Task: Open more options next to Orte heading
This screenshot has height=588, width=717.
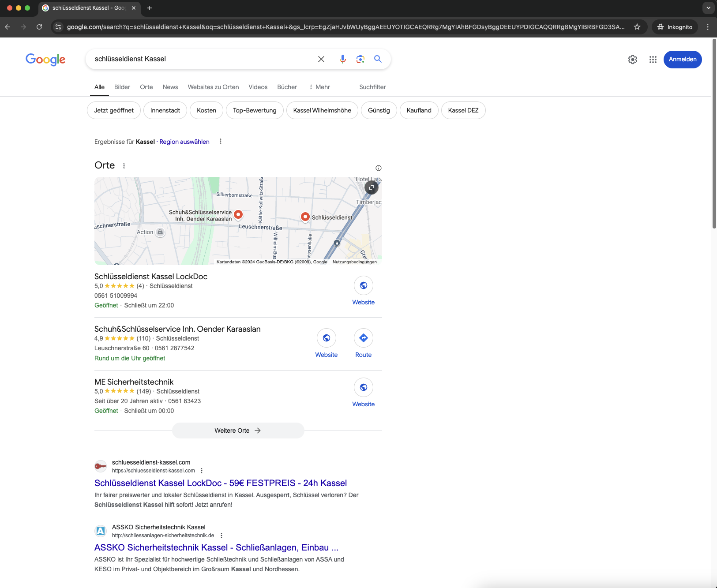Action: point(124,166)
